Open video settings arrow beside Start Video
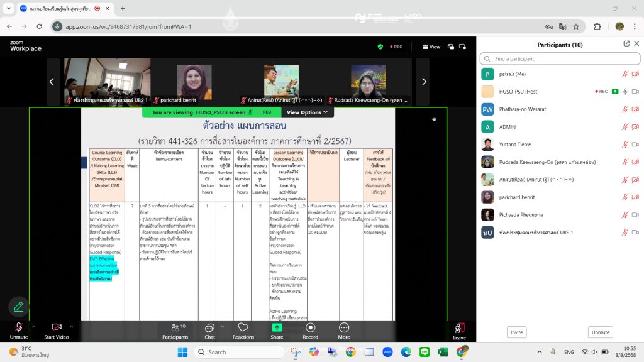 click(x=71, y=327)
